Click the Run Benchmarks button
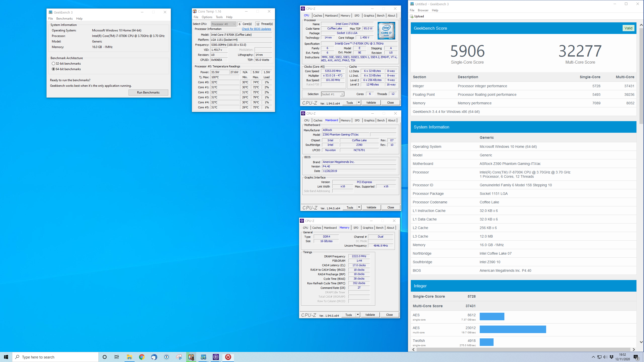Screen dimensions: 644x362 [x=148, y=93]
